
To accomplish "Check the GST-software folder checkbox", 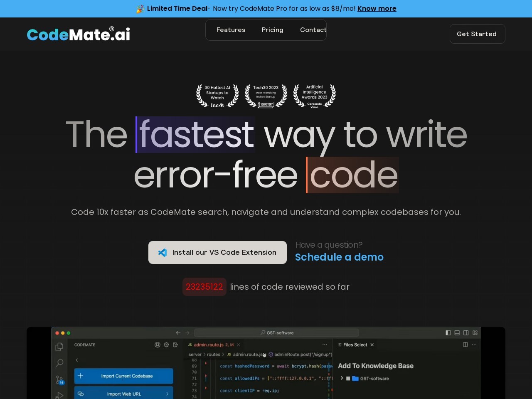I will coord(348,379).
